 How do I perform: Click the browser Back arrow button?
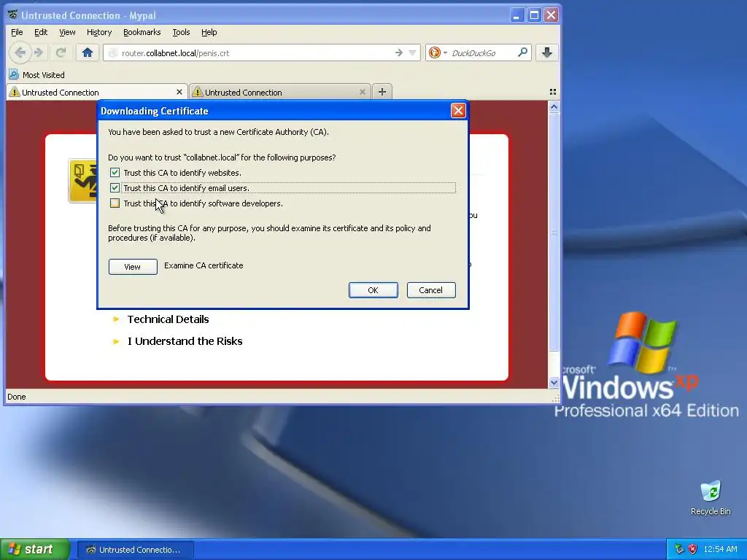pos(20,52)
